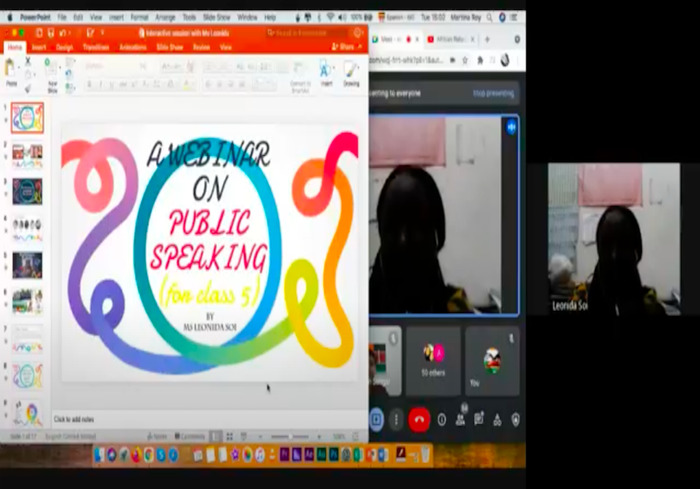Collapse the ribbon with chevron near Share
Screen dimensions: 700x489
pos(360,46)
